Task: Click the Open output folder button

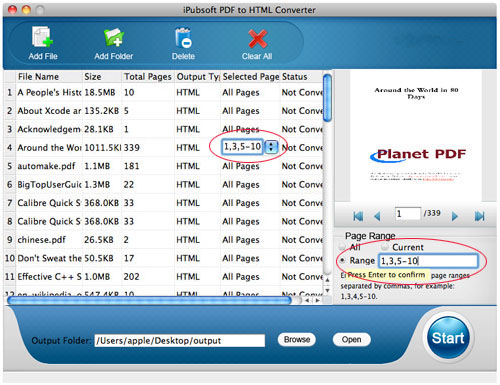Action: coord(351,340)
